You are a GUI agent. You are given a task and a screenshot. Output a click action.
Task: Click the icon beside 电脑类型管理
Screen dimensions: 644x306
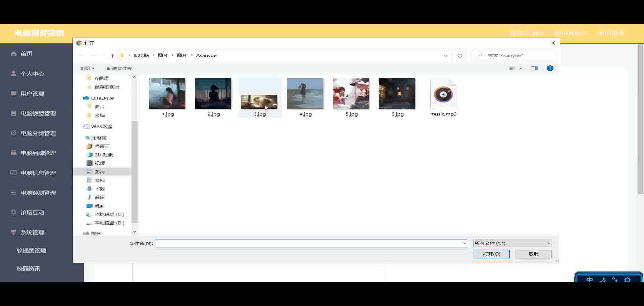(x=13, y=113)
